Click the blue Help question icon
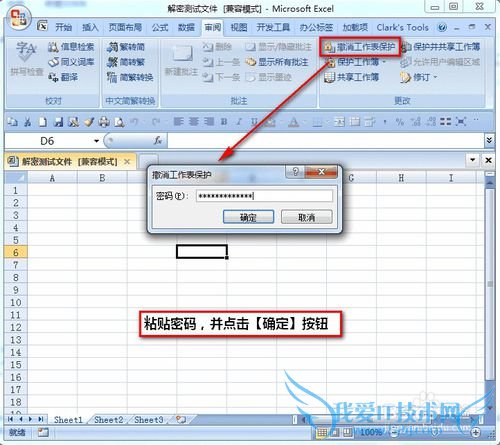The width and height of the screenshot is (500, 445). coord(442,27)
